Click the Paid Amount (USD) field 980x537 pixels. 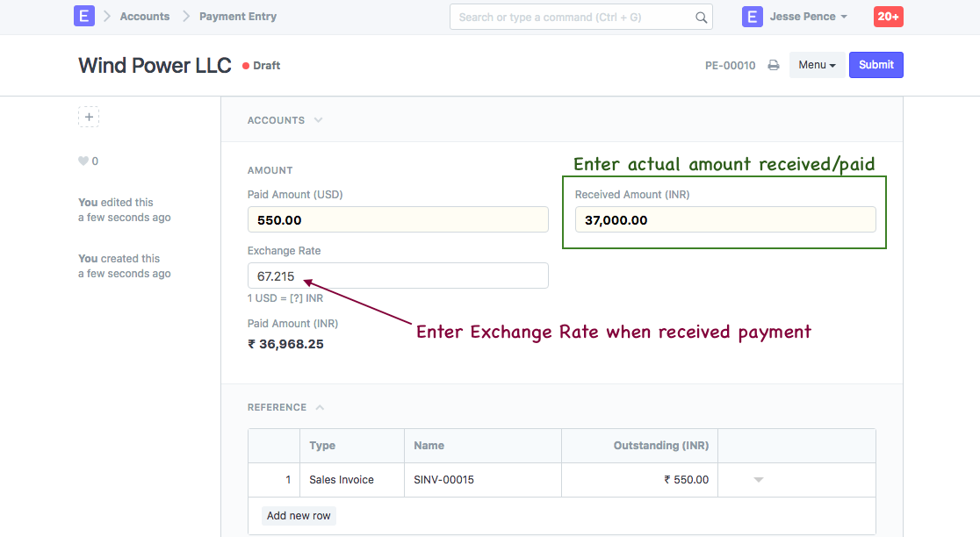398,220
